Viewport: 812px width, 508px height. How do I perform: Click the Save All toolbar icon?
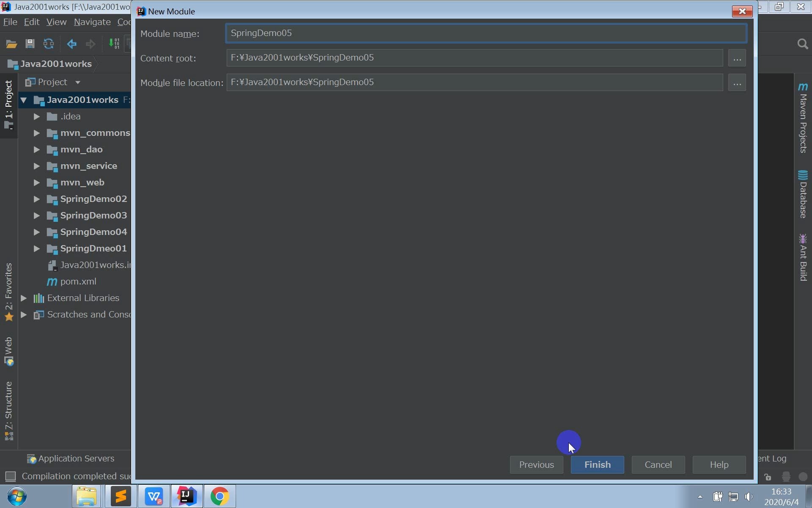pos(30,44)
